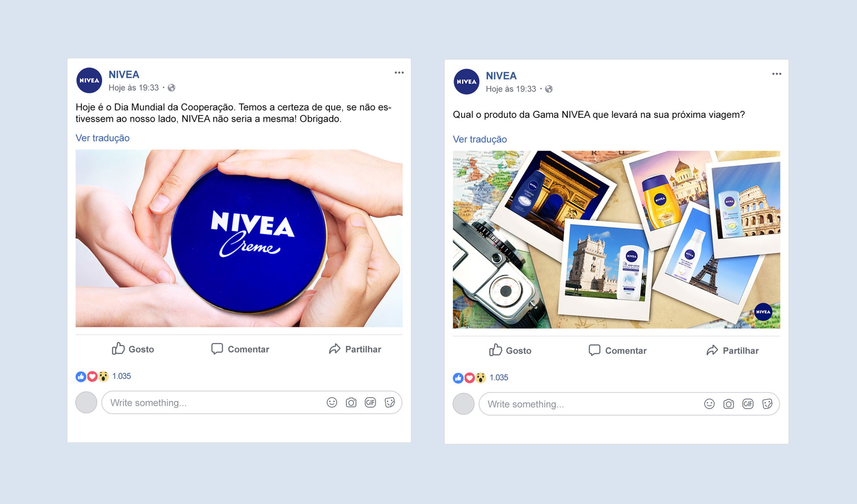Click the emoji icon in the left comment box
The height and width of the screenshot is (504, 857).
point(332,403)
